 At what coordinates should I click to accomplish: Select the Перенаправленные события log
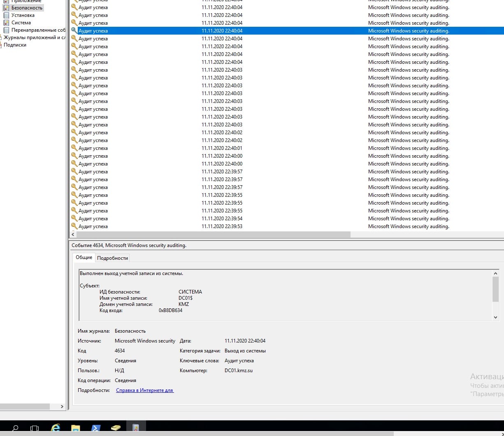point(38,30)
